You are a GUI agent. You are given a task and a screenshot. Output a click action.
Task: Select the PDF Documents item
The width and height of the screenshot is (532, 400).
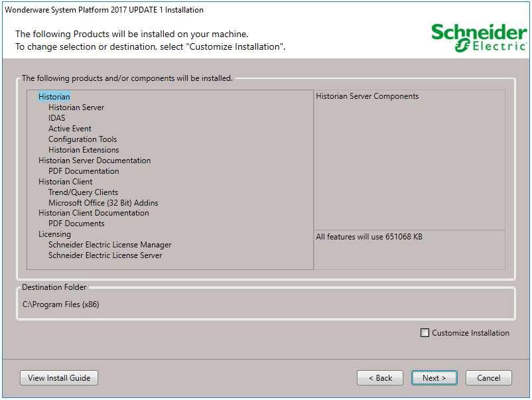tap(77, 224)
